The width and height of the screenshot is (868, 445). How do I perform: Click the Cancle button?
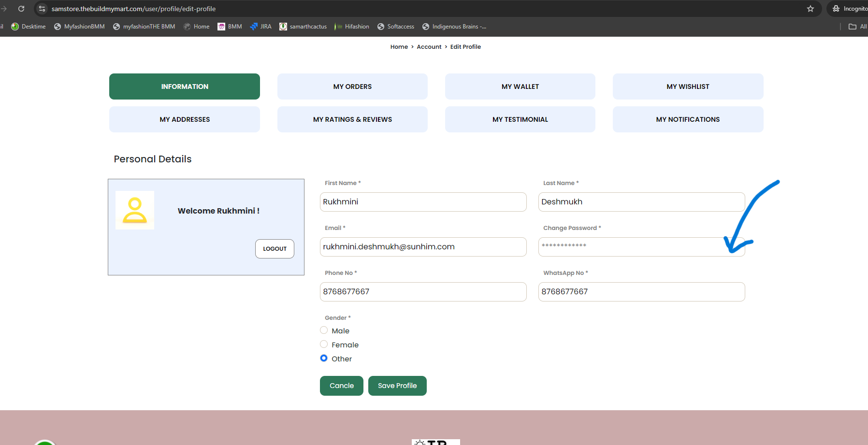point(342,386)
